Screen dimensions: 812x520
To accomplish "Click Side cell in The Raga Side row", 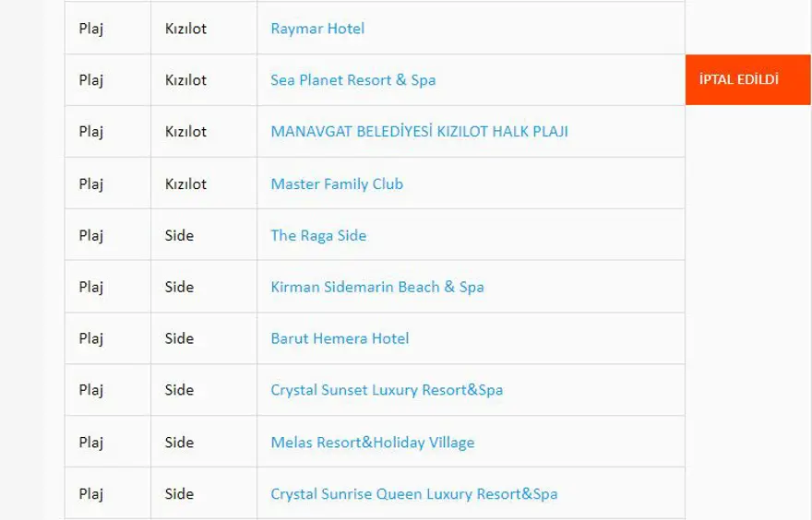I will (179, 235).
